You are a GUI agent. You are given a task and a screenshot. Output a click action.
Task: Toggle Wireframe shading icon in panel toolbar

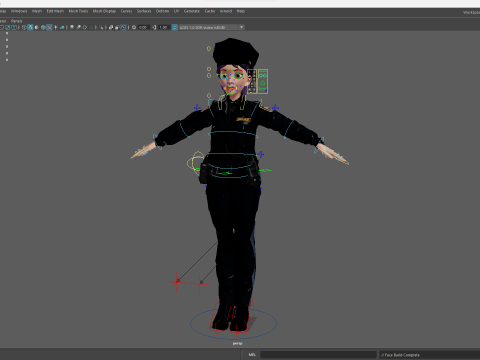click(x=24, y=27)
